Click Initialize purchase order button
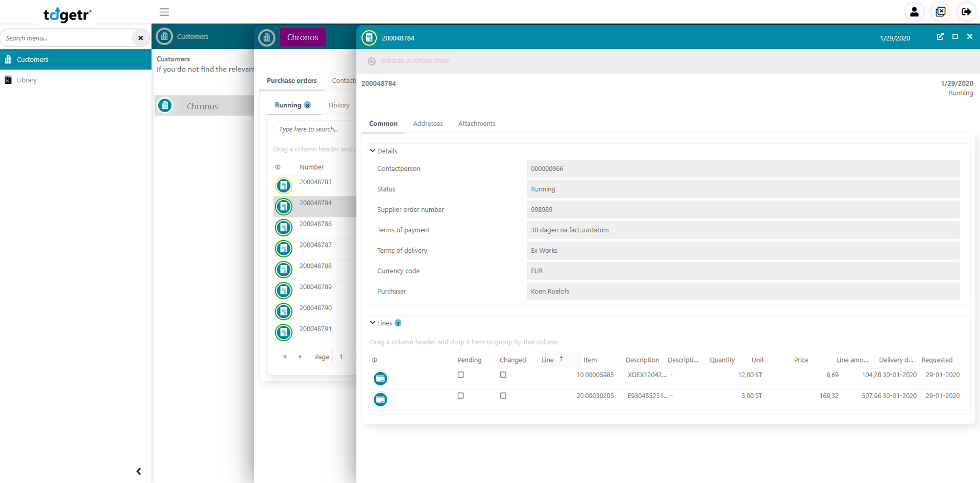Viewport: 980px width, 483px height. 409,61
